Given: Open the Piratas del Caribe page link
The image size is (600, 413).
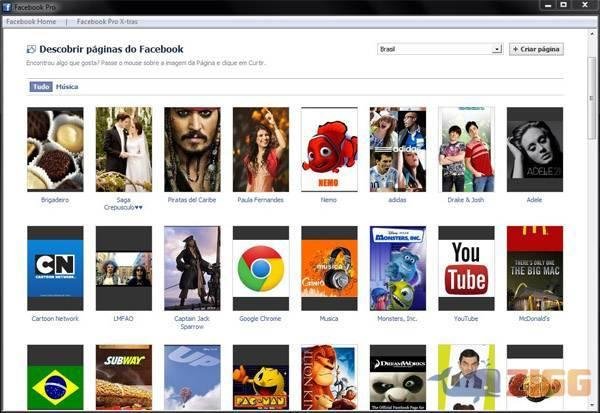Looking at the screenshot, I should point(192,200).
